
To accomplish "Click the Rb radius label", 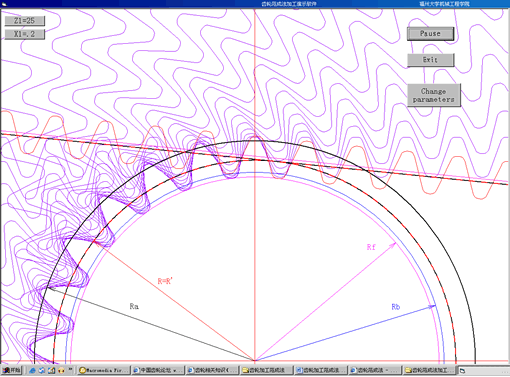I will tap(395, 307).
